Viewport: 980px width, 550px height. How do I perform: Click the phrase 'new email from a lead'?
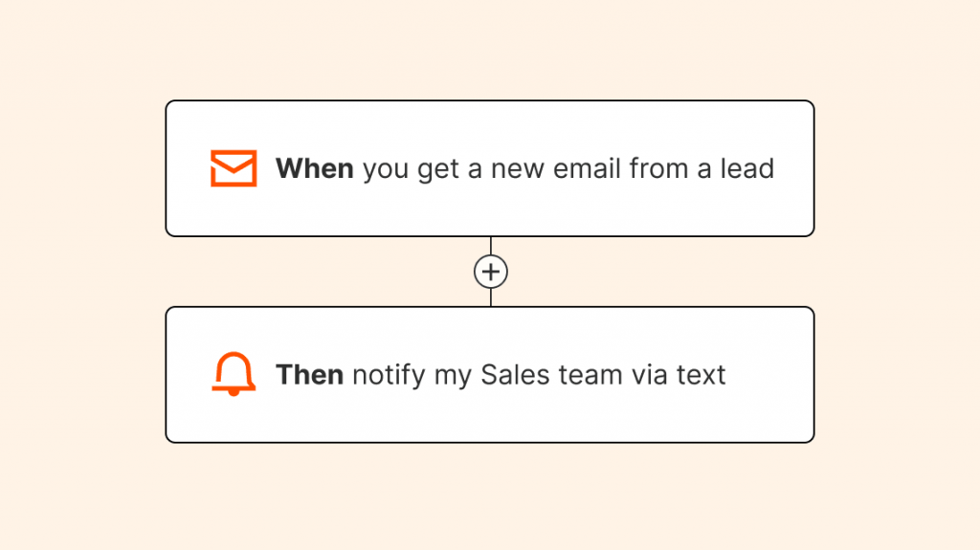coord(633,168)
